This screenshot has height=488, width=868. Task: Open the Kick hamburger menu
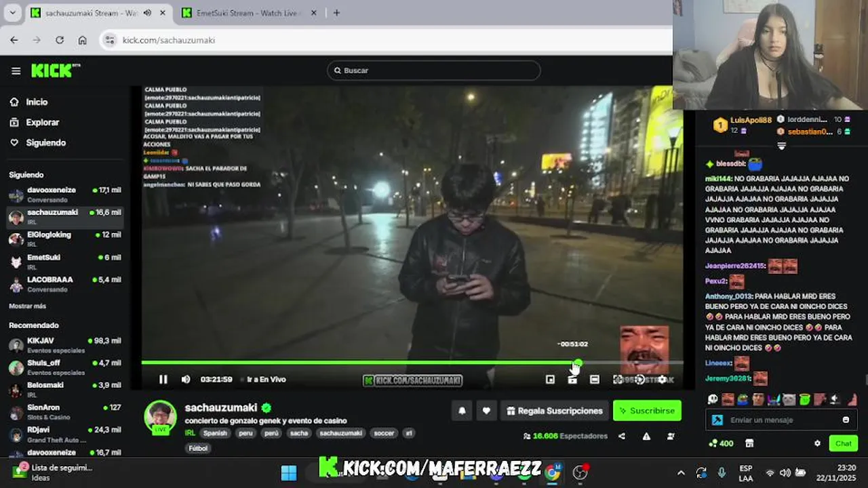click(16, 70)
